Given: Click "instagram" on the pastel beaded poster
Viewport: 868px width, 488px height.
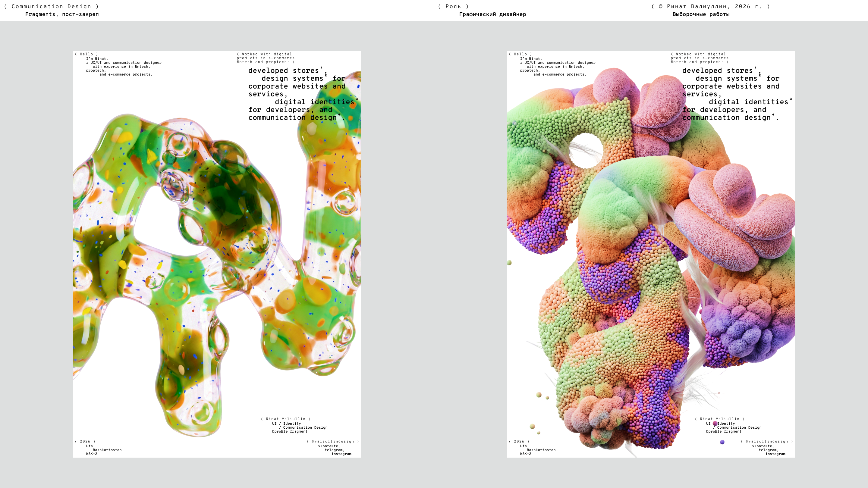Looking at the screenshot, I should tap(775, 454).
